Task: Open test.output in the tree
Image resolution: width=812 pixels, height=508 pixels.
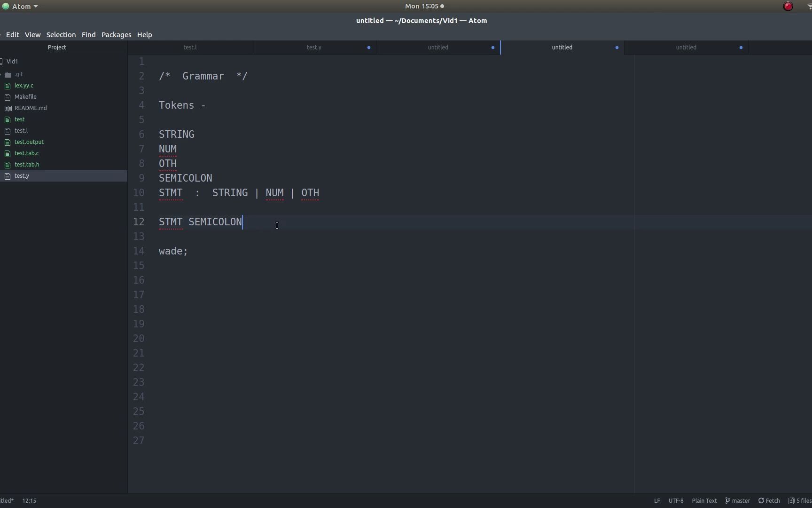Action: (29, 142)
